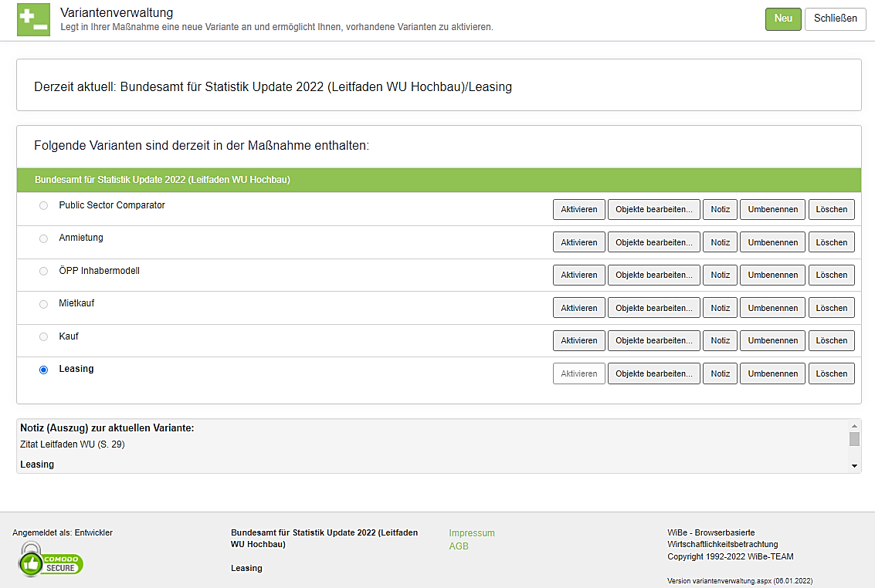Click the Comodo Secure badge icon
The image size is (875, 588).
(x=51, y=559)
